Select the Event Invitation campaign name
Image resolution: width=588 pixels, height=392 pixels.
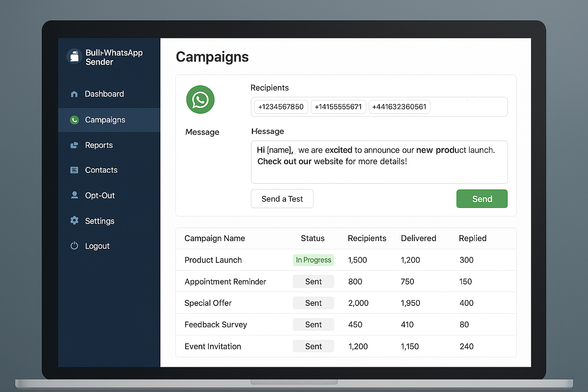tap(213, 346)
